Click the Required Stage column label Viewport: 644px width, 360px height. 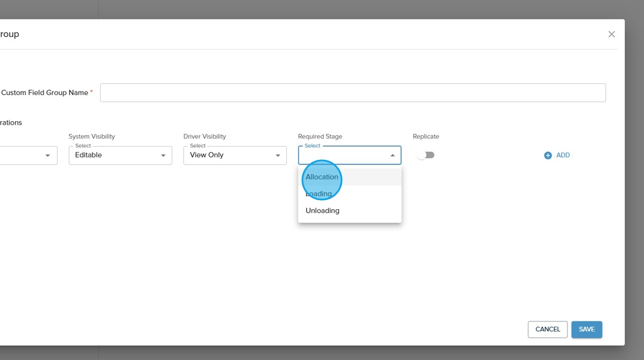[x=320, y=137]
